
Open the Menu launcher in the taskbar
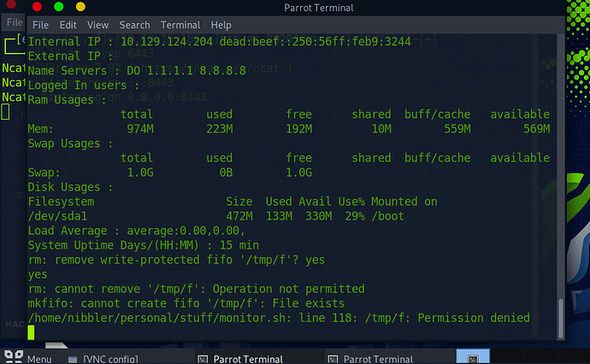[31, 358]
